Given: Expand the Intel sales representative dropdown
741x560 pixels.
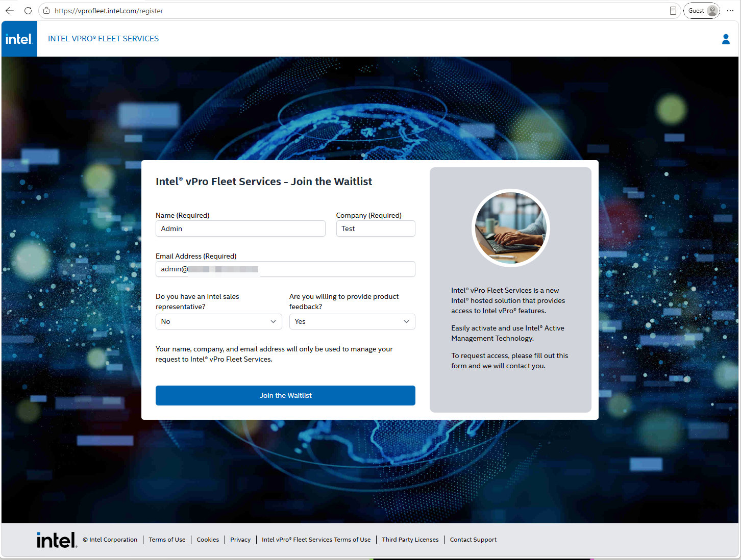Looking at the screenshot, I should point(218,321).
